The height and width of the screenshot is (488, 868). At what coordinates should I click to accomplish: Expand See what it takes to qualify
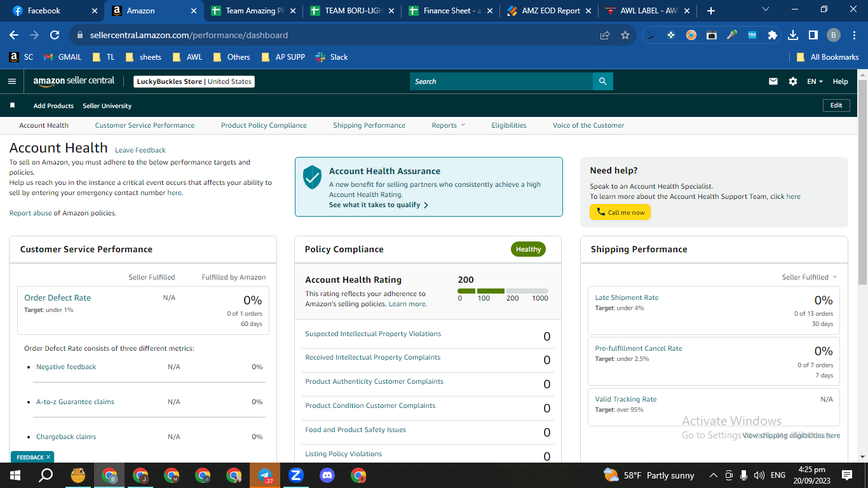(379, 205)
